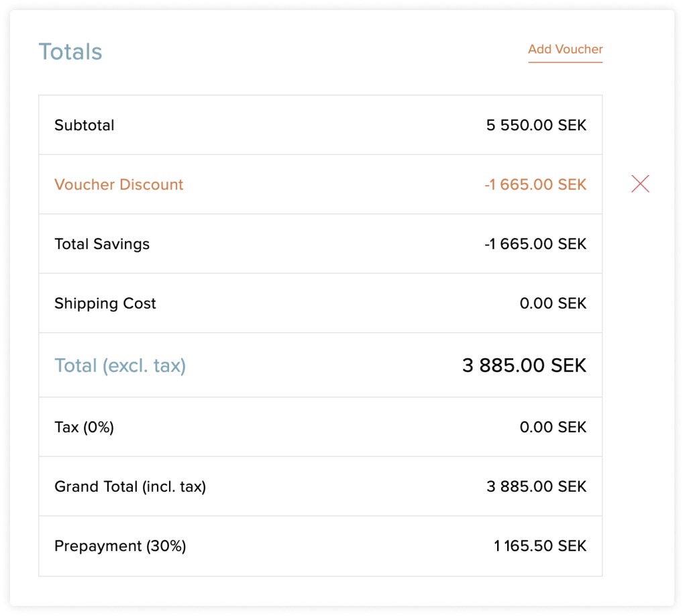
Task: Click the Grand Total (incl. tax) label
Action: [130, 486]
